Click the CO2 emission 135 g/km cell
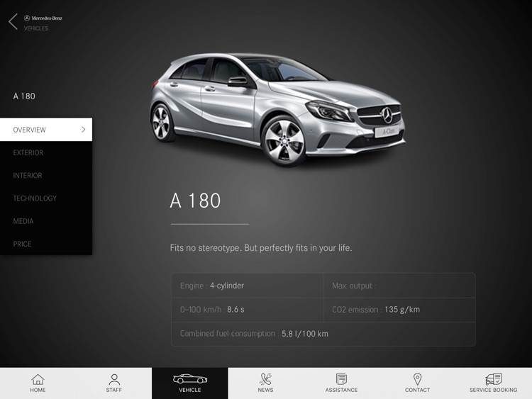Image resolution: width=532 pixels, height=399 pixels. (399, 310)
